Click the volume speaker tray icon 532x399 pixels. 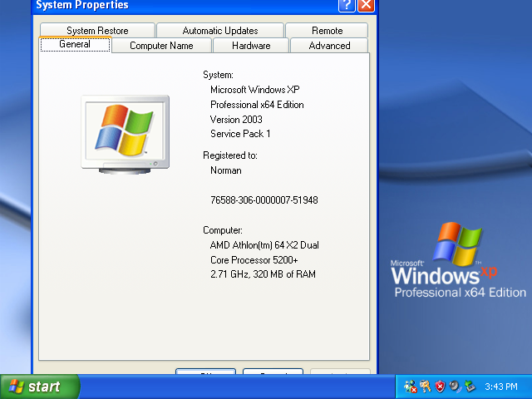[455, 387]
